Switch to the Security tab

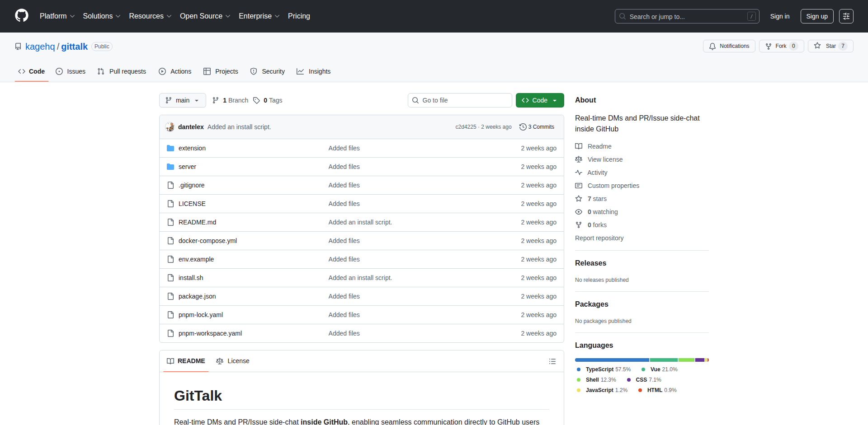pyautogui.click(x=268, y=71)
